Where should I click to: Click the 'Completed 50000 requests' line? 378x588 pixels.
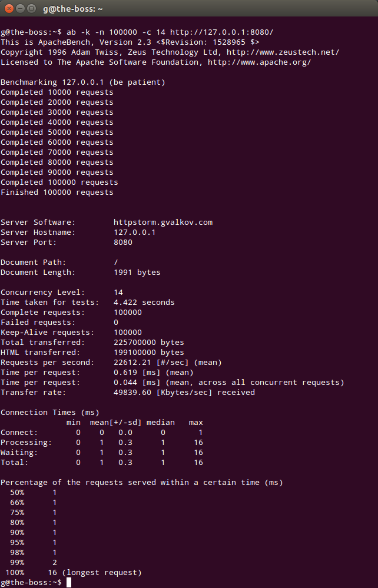(57, 132)
